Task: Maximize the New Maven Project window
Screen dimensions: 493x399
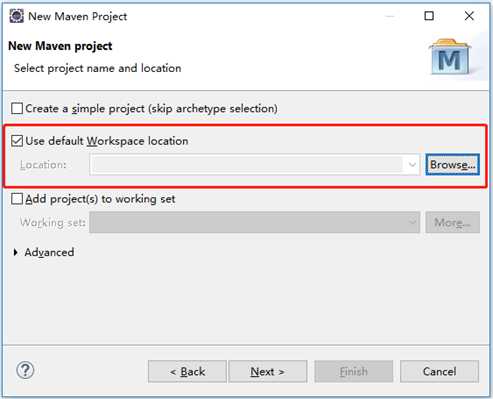Action: [x=429, y=16]
